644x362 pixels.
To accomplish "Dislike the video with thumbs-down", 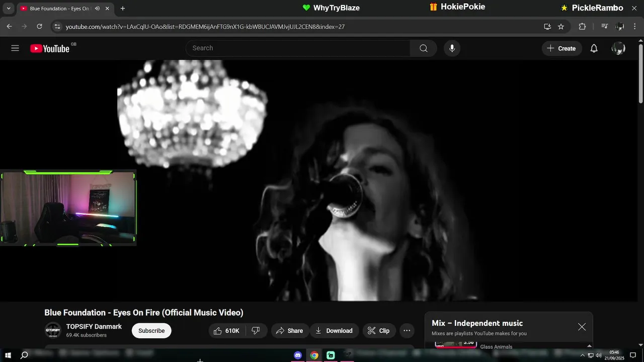I will pos(256,331).
